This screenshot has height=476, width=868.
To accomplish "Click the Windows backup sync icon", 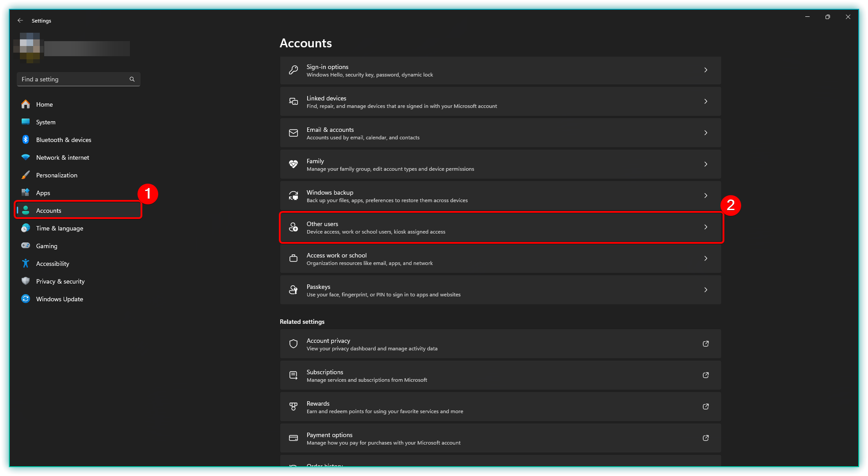I will coord(293,196).
